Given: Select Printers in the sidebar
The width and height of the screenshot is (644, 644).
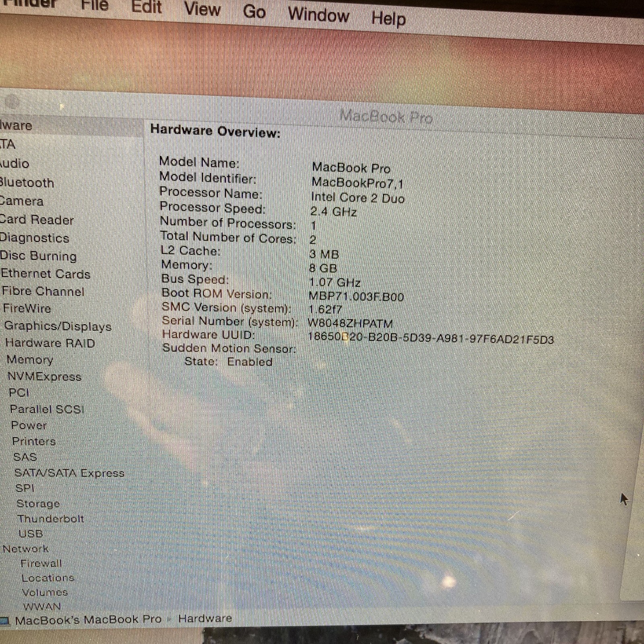Looking at the screenshot, I should click(34, 441).
